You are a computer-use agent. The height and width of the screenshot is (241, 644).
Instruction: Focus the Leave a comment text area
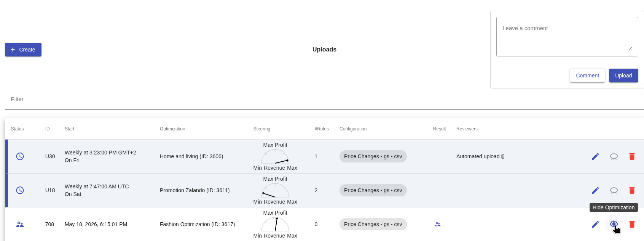click(x=567, y=37)
